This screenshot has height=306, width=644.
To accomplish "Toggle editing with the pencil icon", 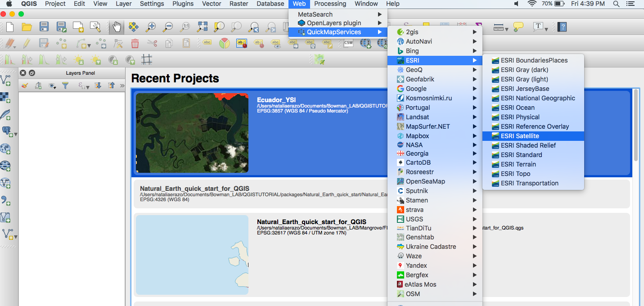I will point(27,44).
